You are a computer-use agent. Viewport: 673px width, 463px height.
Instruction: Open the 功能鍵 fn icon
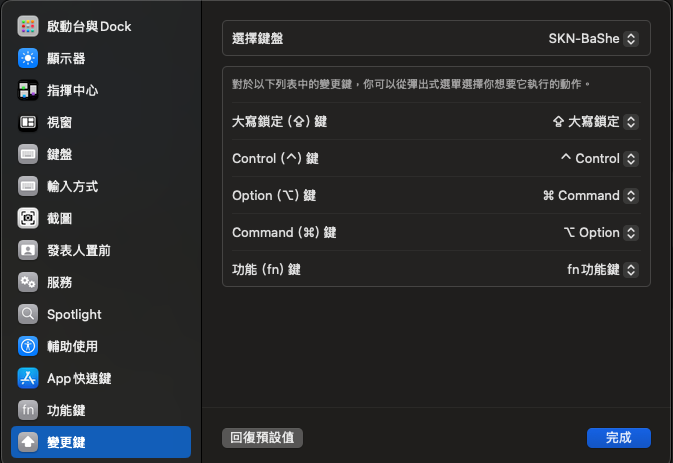(28, 410)
